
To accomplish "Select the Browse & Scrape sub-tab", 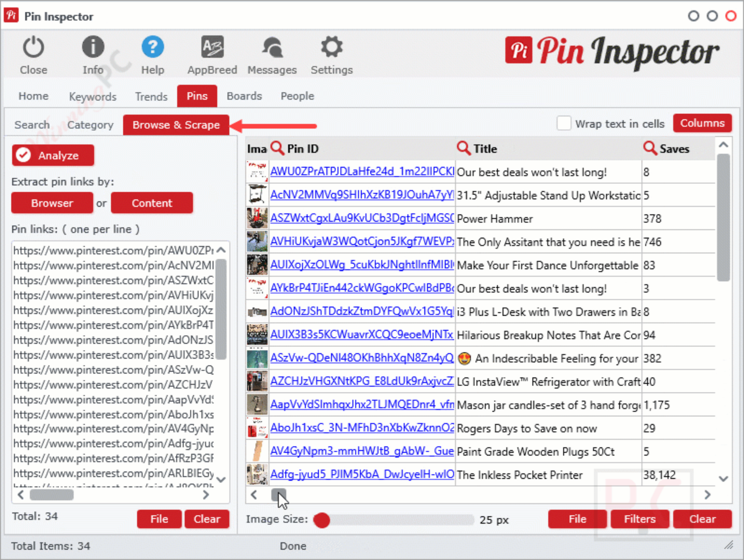I will tap(176, 125).
